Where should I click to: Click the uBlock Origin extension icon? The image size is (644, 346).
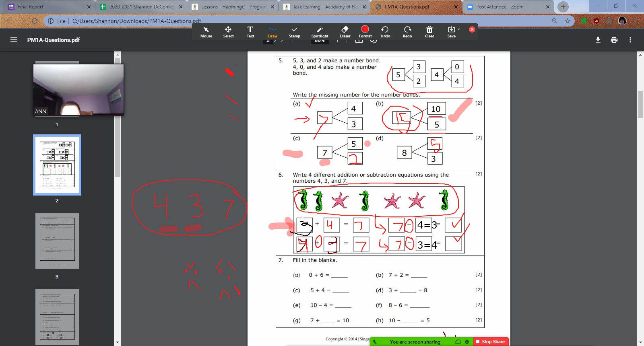597,21
